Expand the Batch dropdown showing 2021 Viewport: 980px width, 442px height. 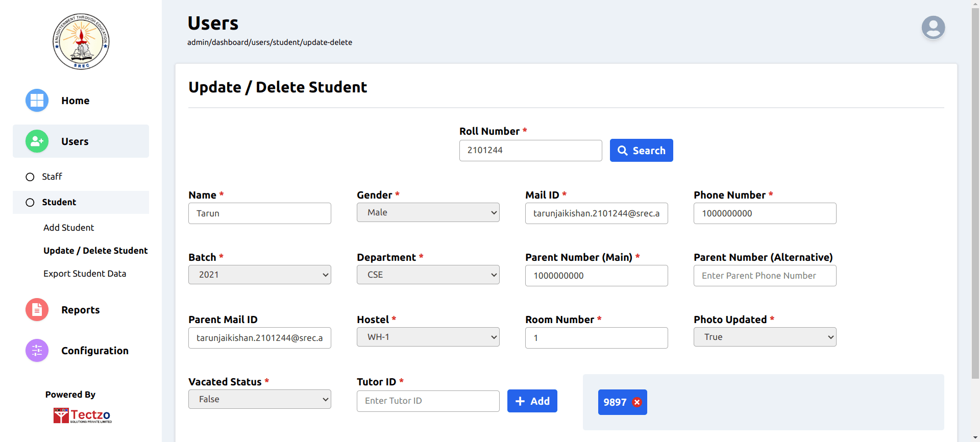click(259, 275)
